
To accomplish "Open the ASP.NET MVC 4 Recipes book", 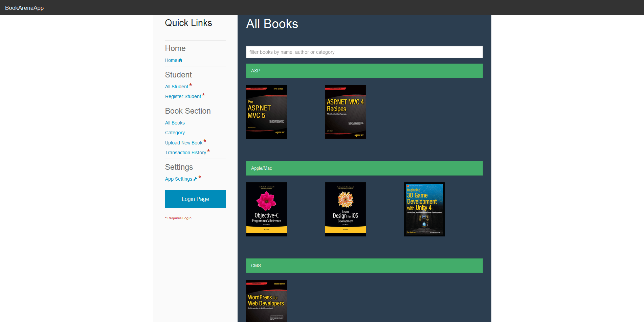I will click(345, 112).
